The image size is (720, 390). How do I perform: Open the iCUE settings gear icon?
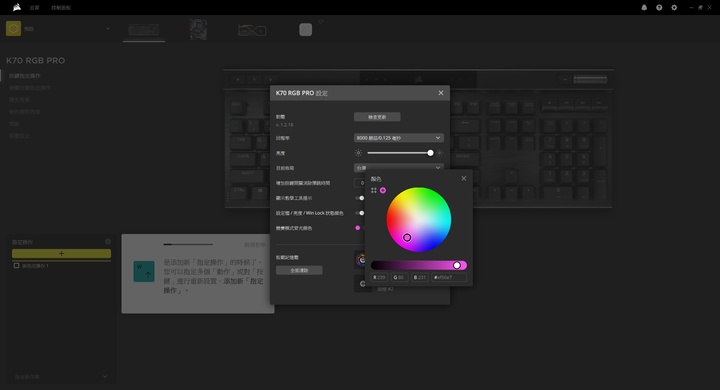pyautogui.click(x=674, y=7)
